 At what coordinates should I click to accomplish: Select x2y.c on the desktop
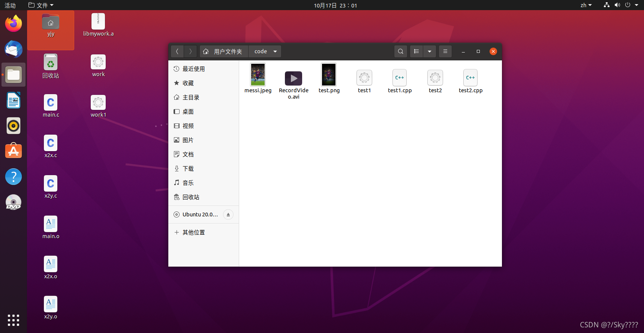click(x=51, y=187)
